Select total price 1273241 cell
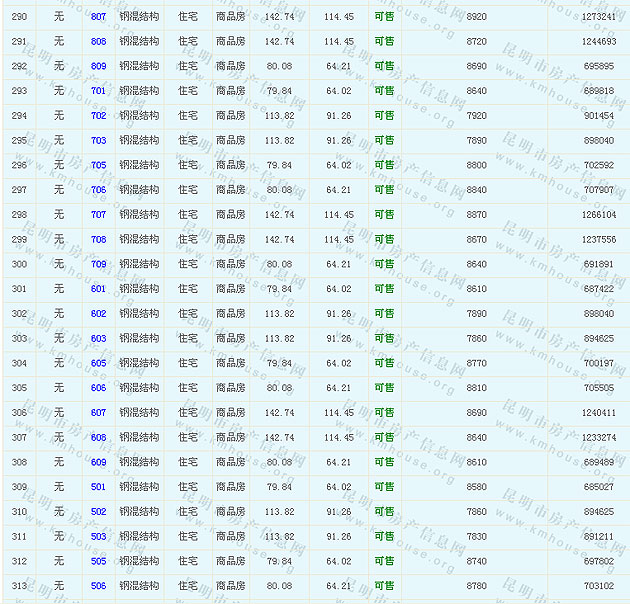 [x=598, y=17]
